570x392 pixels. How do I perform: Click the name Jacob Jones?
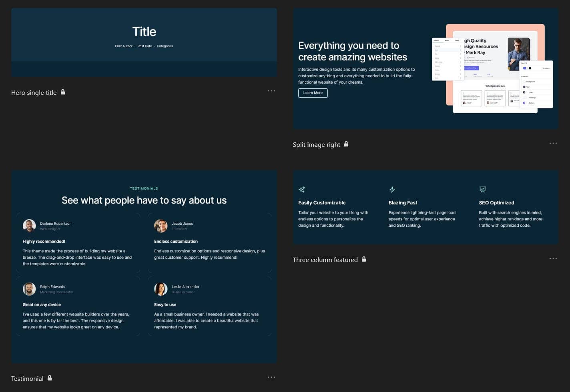click(x=182, y=224)
